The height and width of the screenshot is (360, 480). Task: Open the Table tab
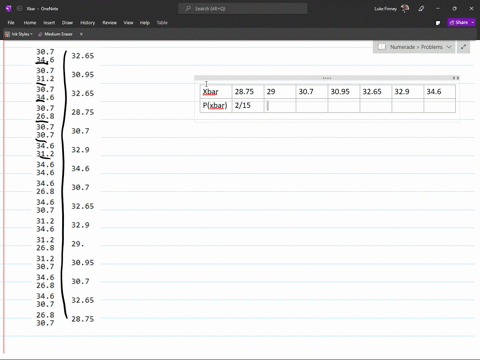click(x=162, y=23)
